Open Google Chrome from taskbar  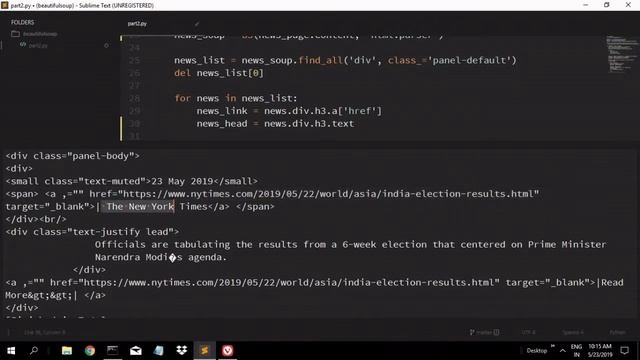90,351
